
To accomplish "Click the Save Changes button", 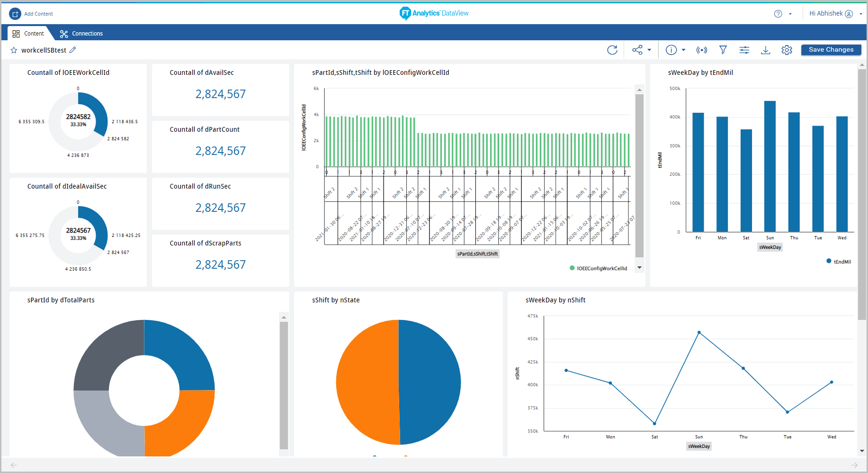I will pyautogui.click(x=831, y=50).
